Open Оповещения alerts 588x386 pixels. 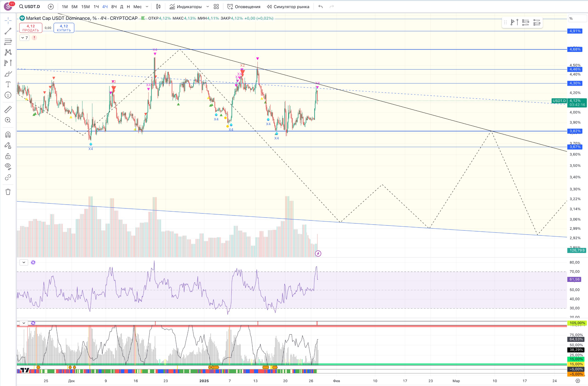244,7
